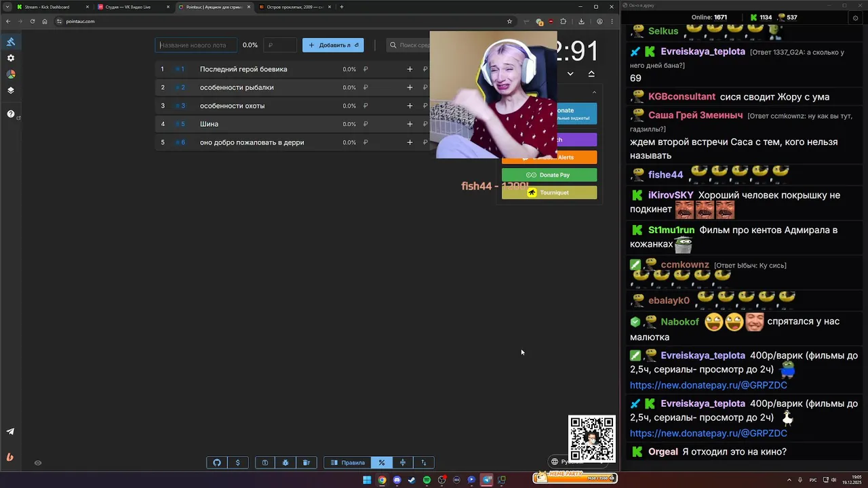Click the red logo icon at sidebar bottom
This screenshot has height=488, width=868.
[10, 457]
